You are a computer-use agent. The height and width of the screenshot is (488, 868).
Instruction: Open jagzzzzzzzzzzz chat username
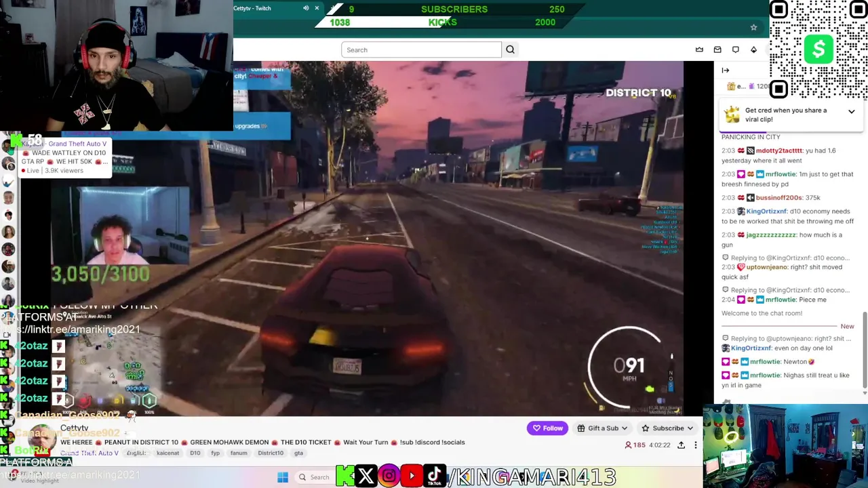coord(771,235)
